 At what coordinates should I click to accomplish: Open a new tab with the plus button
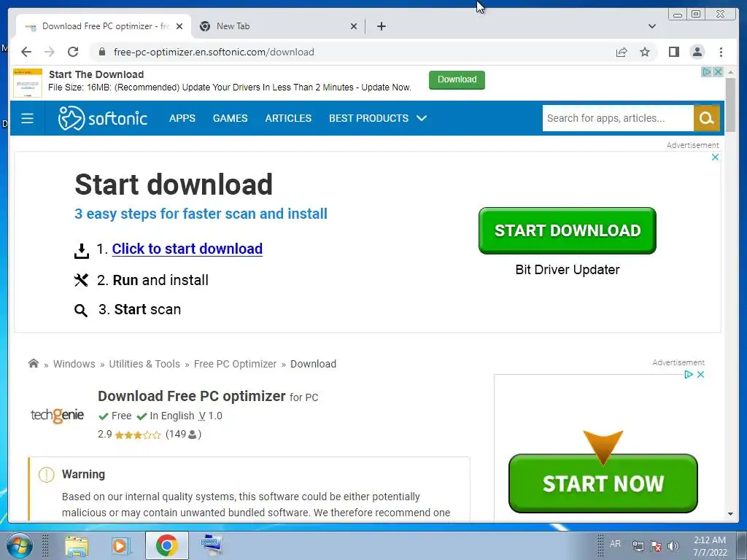coord(381,26)
